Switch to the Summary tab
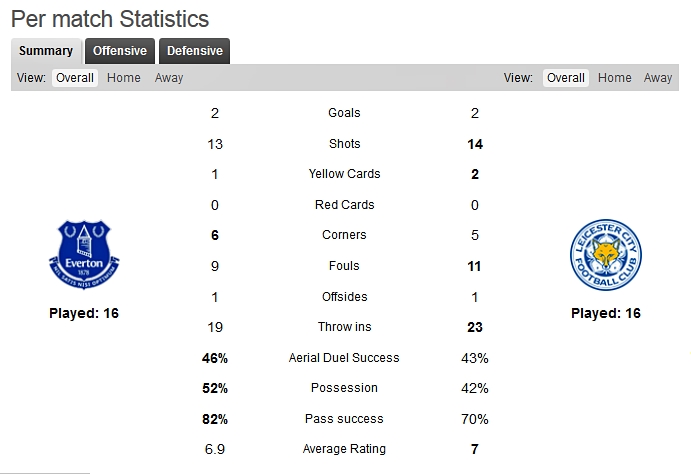The width and height of the screenshot is (691, 474). [46, 51]
